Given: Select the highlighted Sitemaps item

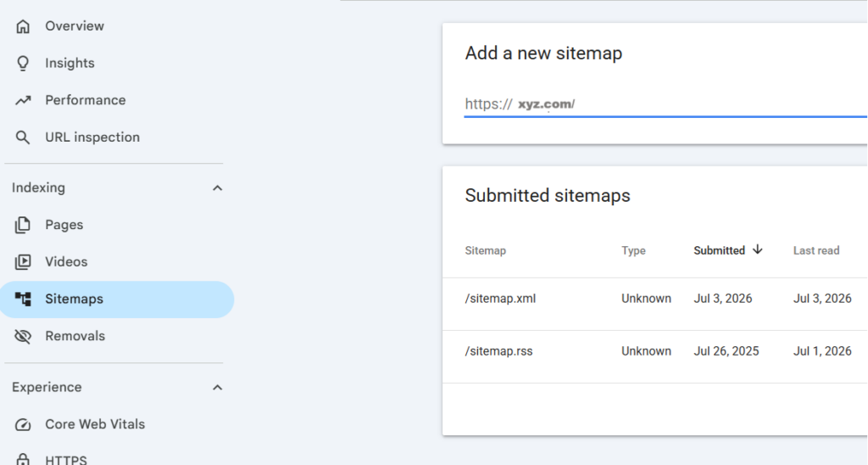Looking at the screenshot, I should [117, 300].
